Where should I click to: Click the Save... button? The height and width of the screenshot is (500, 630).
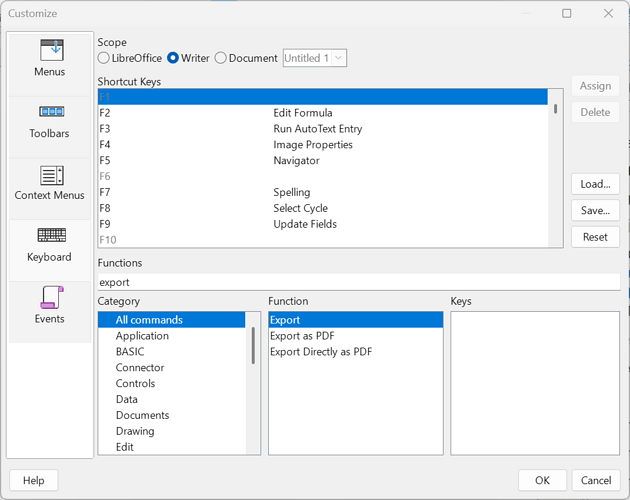click(x=595, y=210)
